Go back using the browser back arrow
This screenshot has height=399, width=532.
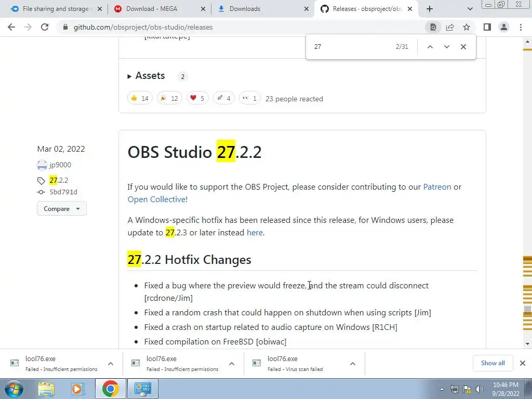pos(11,27)
